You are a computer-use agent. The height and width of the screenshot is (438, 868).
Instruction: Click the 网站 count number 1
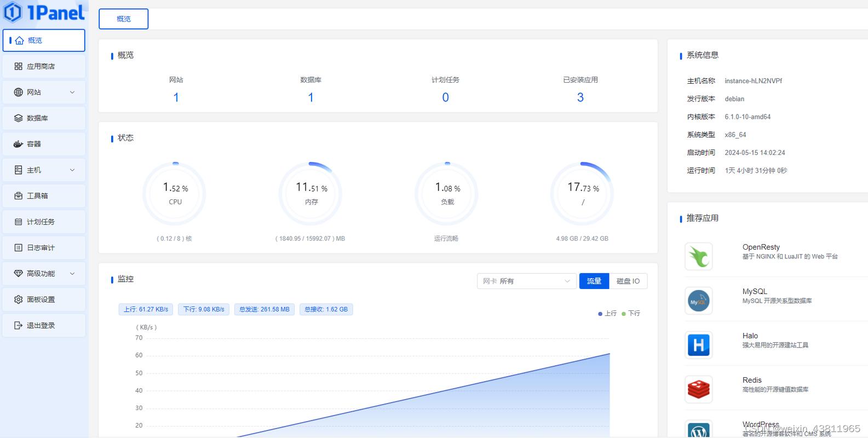pos(176,97)
